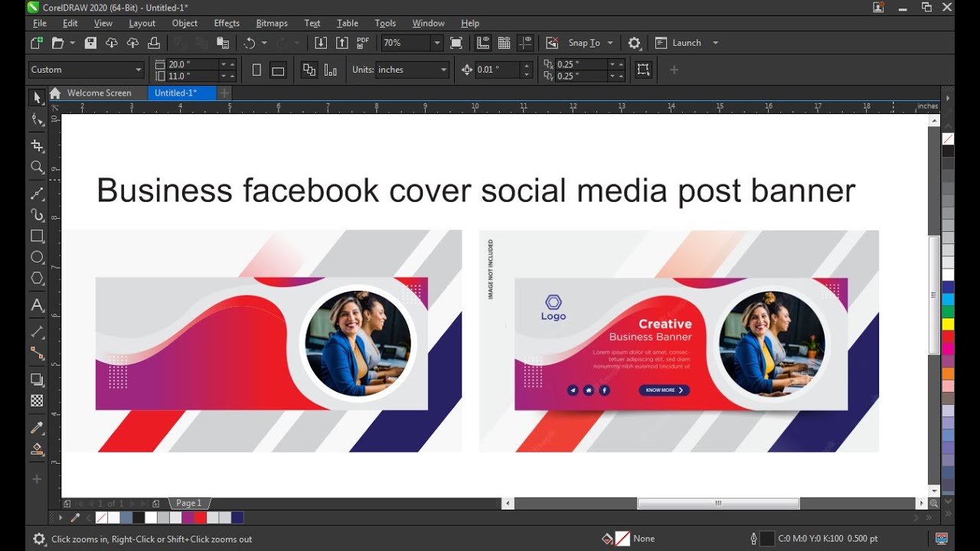Click the Page 1 tab
This screenshot has width=980, height=551.
coord(189,503)
